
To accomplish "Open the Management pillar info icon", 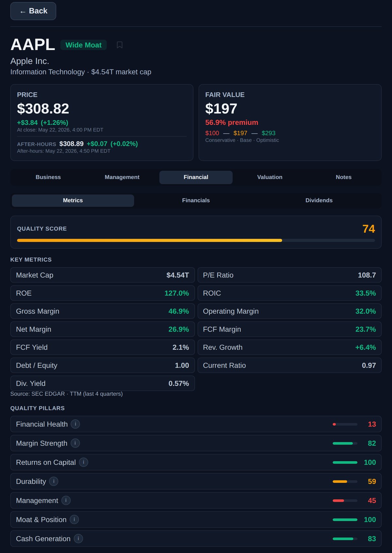I will (66, 500).
